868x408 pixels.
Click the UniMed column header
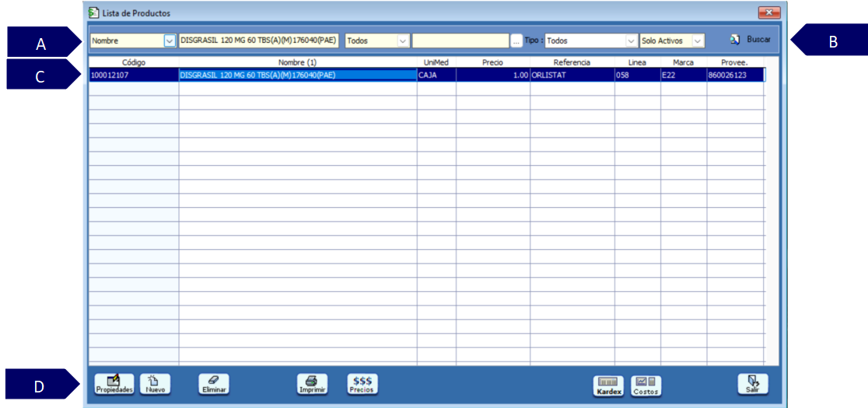(x=436, y=62)
